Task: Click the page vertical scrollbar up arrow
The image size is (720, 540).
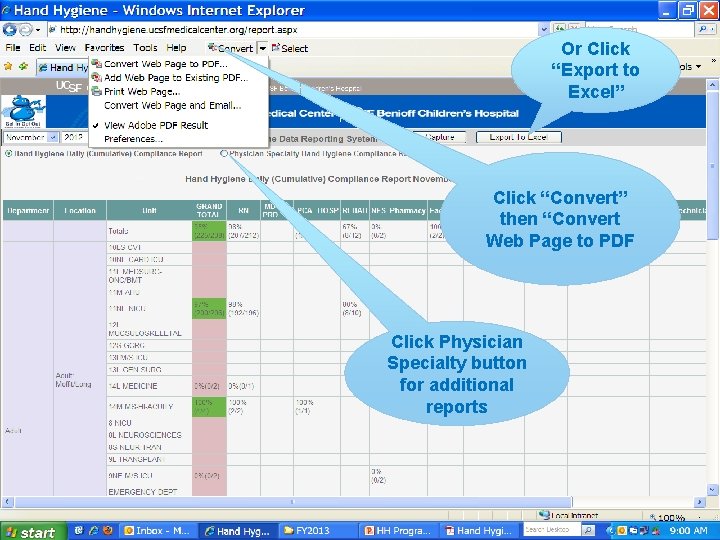Action: [x=712, y=84]
